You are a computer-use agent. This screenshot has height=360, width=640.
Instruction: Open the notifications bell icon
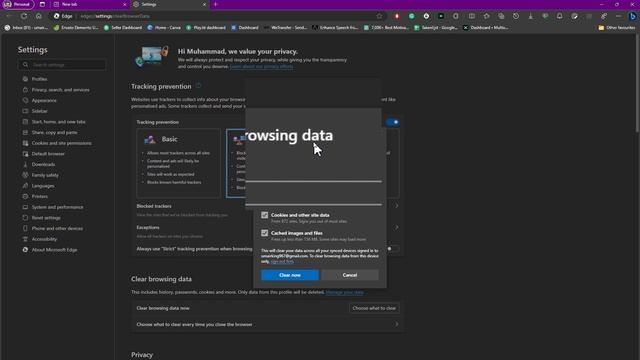(560, 16)
